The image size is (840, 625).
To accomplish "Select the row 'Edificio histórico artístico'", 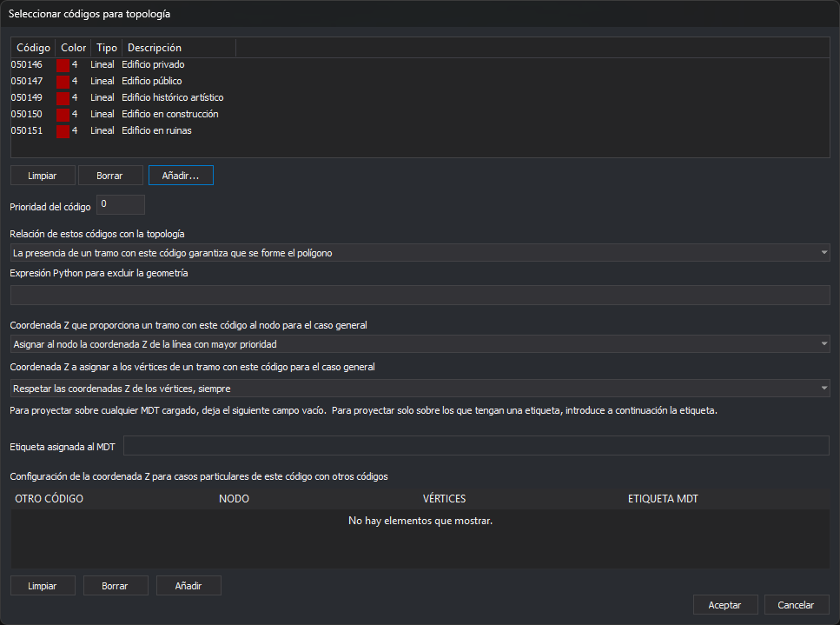I will 420,97.
